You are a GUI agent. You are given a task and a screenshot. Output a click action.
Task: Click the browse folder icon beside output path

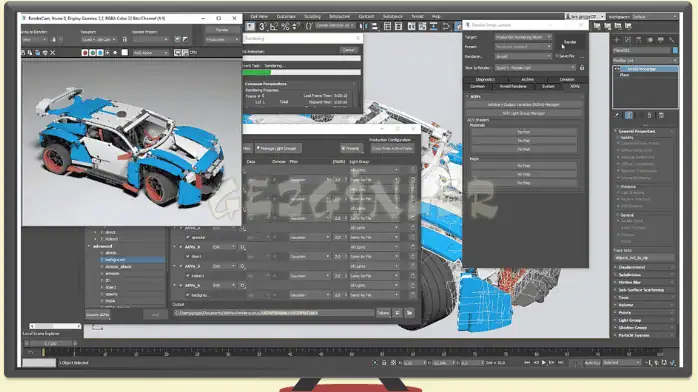(x=409, y=313)
